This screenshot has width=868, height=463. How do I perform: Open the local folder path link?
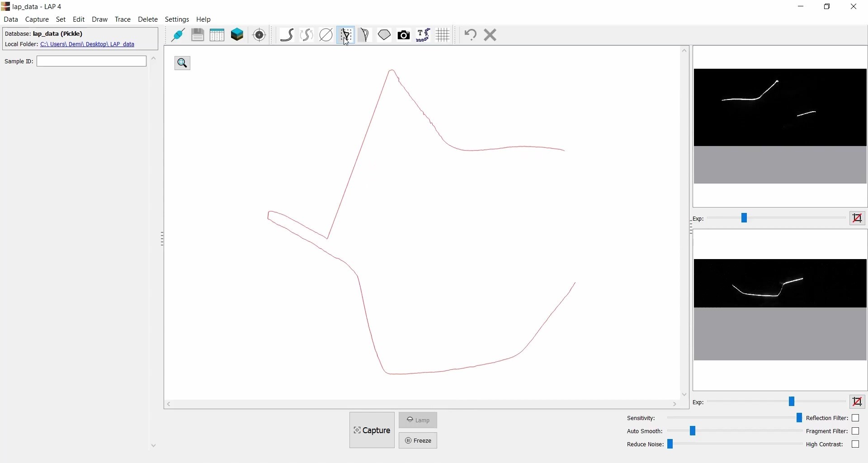88,45
